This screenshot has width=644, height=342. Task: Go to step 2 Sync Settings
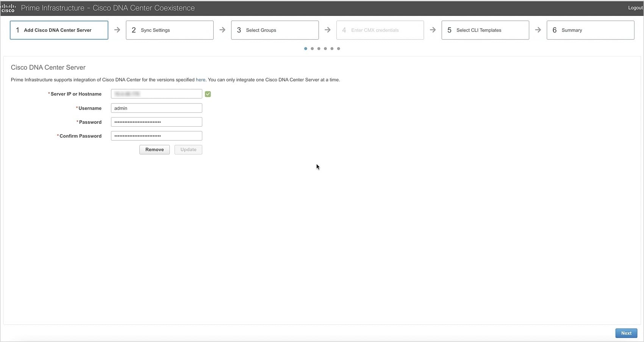point(170,30)
